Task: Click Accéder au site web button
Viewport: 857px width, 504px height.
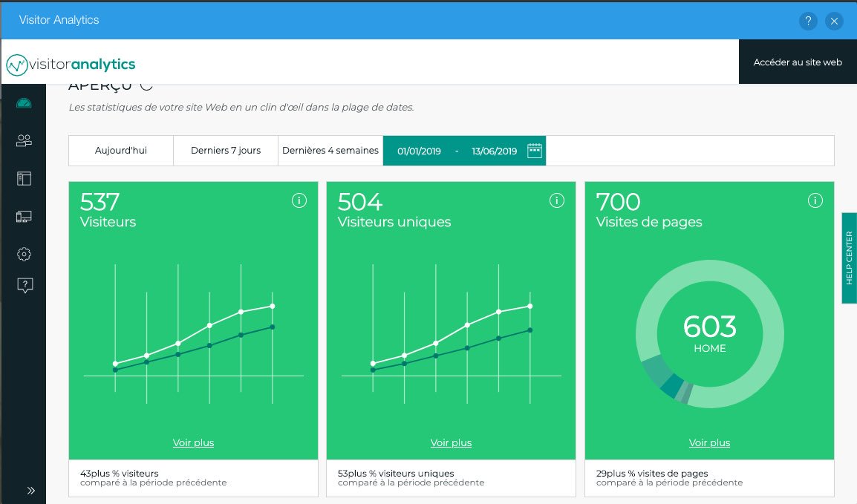Action: point(798,62)
